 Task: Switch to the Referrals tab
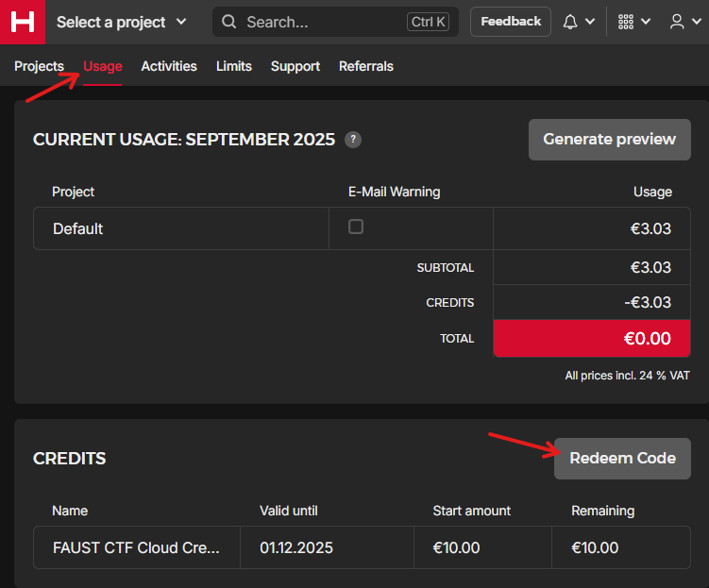pyautogui.click(x=365, y=66)
